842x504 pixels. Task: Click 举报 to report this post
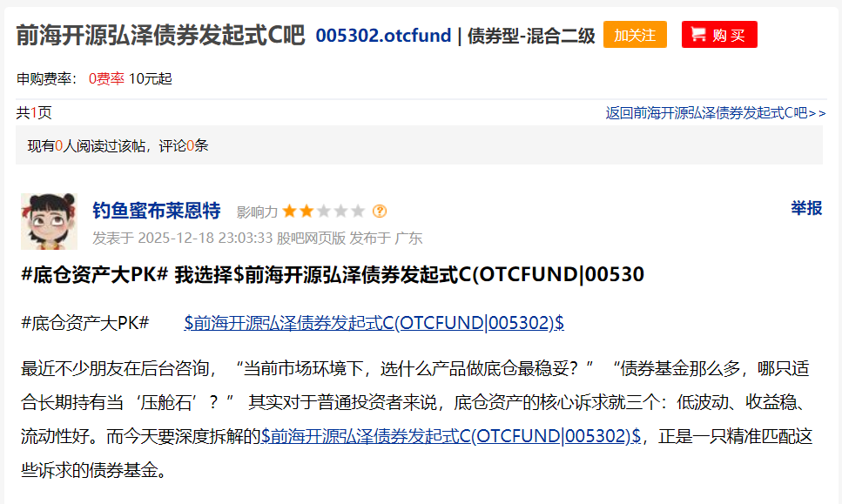tap(806, 208)
